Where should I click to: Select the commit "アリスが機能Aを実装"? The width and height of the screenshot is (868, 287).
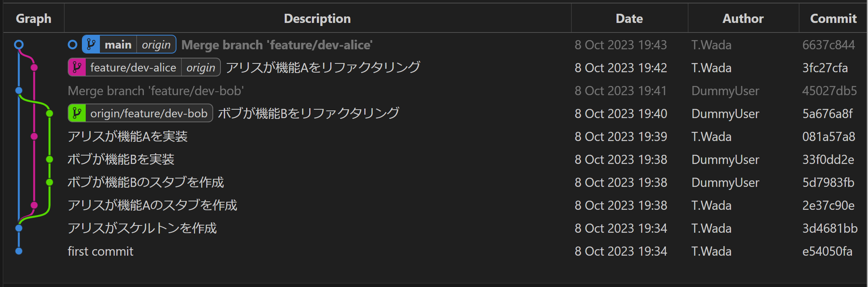[x=127, y=136]
